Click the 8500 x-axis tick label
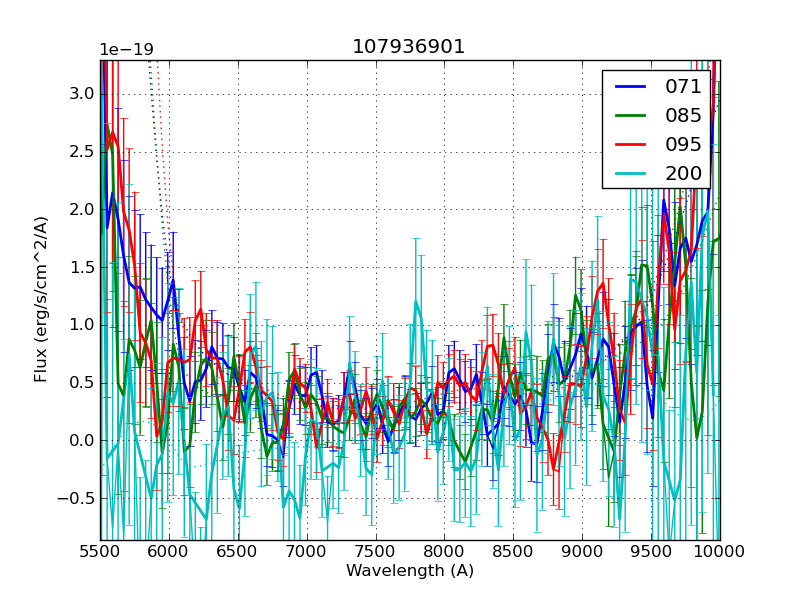Image resolution: width=800 pixels, height=600 pixels. click(x=513, y=551)
